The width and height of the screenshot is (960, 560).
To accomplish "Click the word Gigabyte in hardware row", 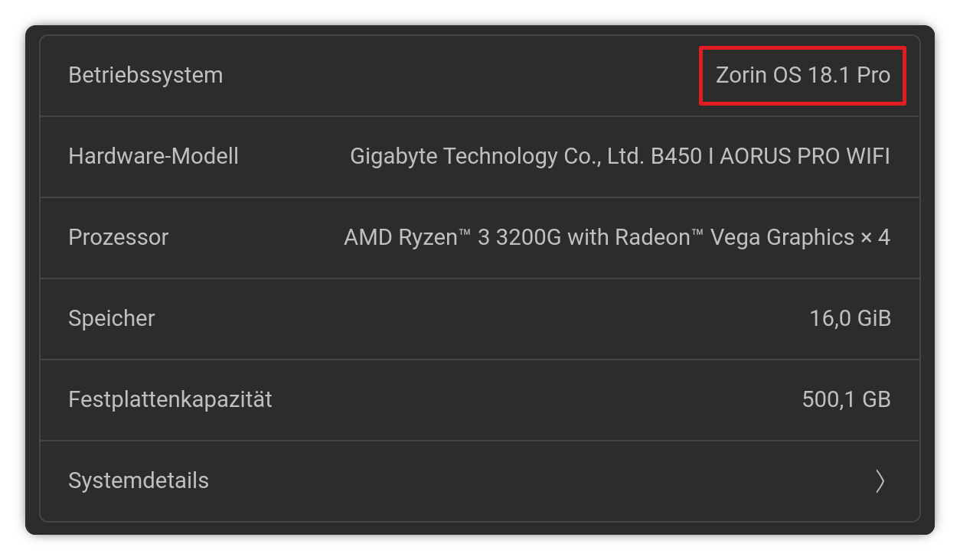I will (393, 156).
